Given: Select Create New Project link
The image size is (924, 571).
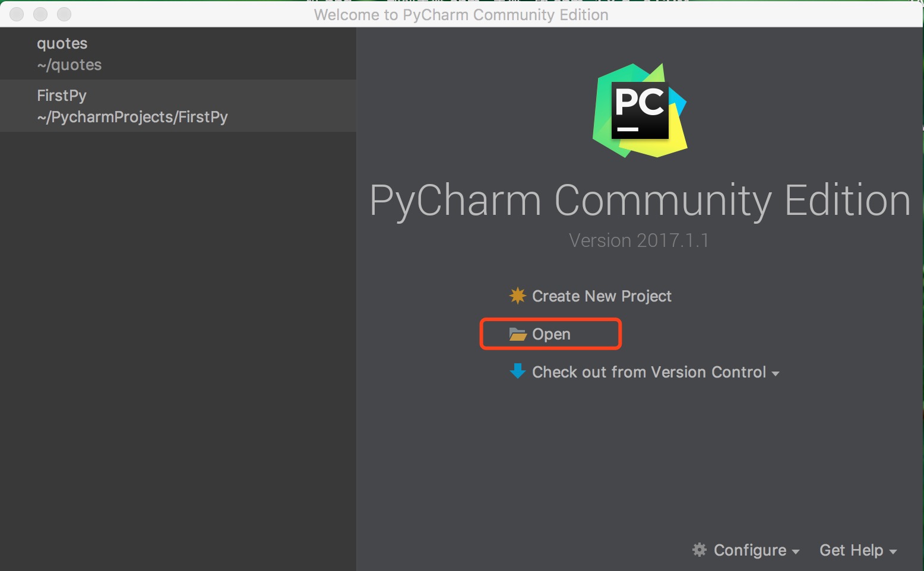Looking at the screenshot, I should coord(602,296).
